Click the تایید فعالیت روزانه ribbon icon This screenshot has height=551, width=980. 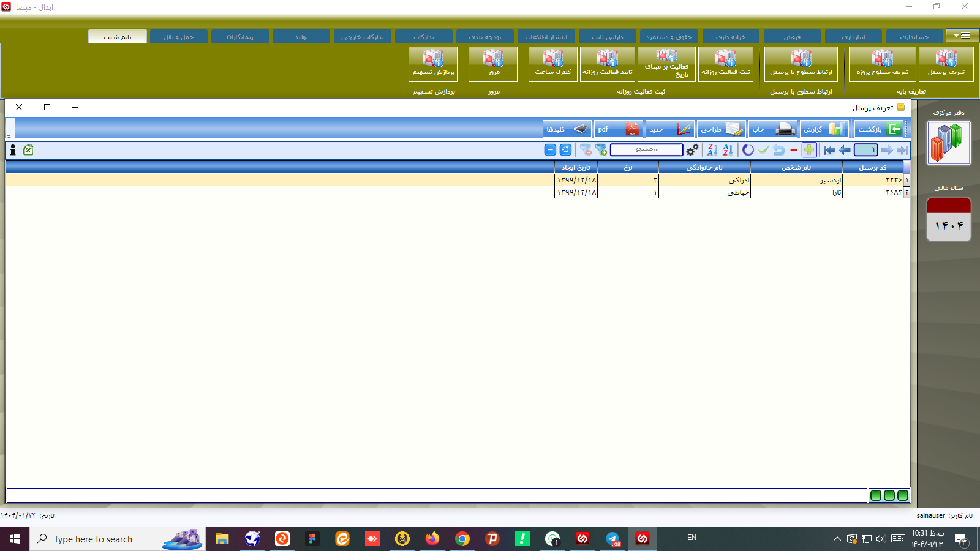[606, 63]
